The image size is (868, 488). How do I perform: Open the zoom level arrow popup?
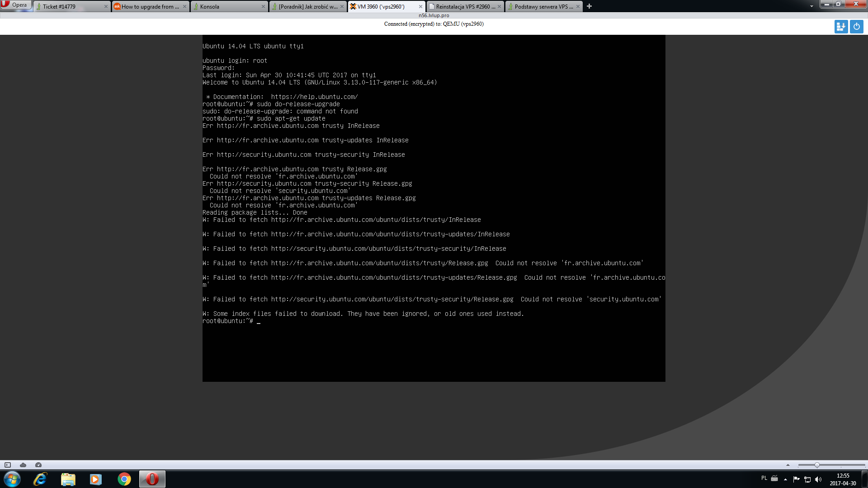click(x=788, y=465)
